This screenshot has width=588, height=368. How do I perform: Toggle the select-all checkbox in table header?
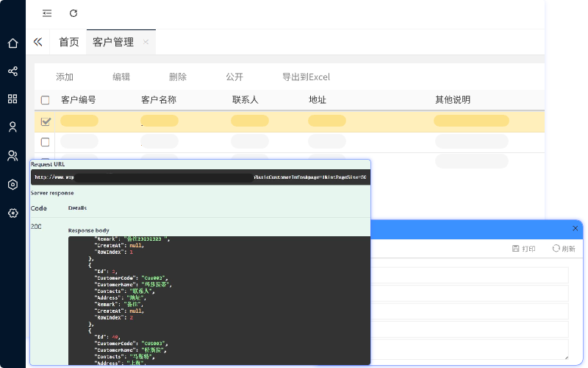pos(46,100)
